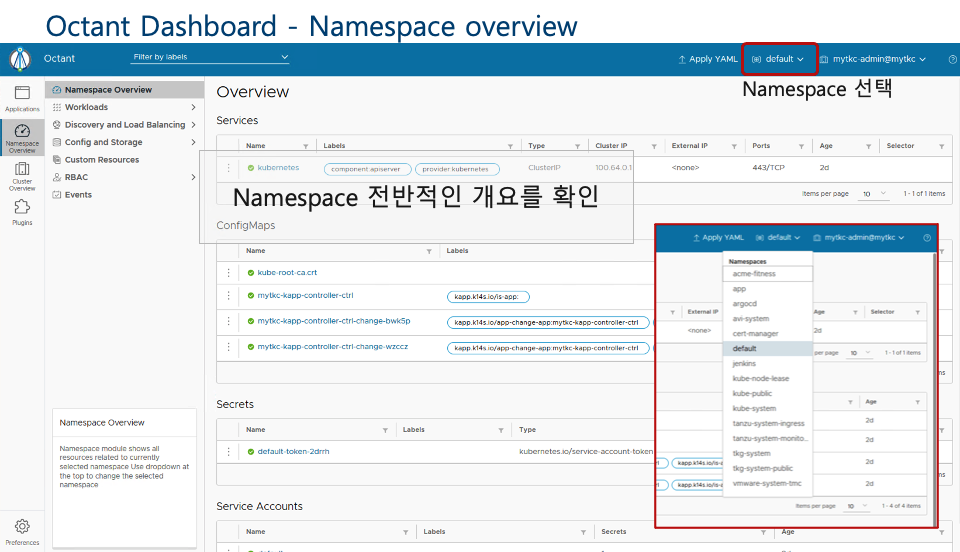Screen dimensions: 960x552
Task: Filter the Services table by Ports
Action: click(801, 146)
